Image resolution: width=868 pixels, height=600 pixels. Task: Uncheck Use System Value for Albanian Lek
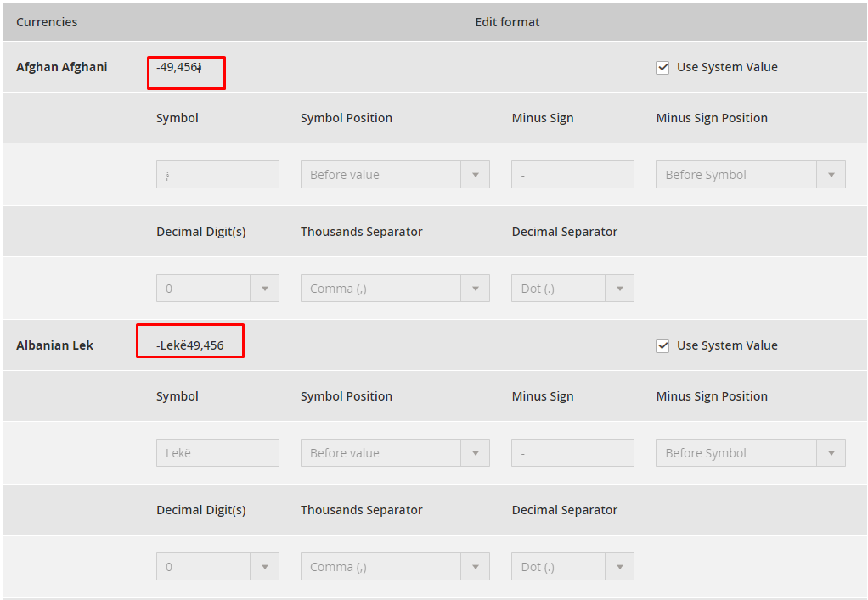tap(662, 346)
